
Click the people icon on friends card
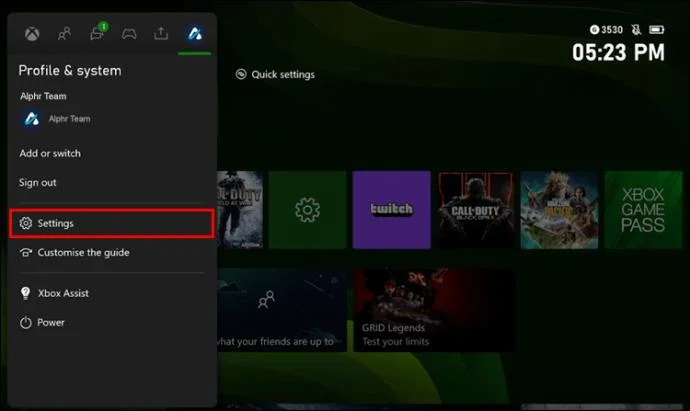point(266,299)
